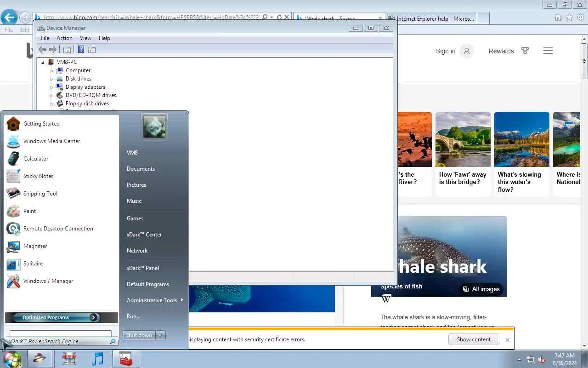Click the user account picture

pyautogui.click(x=154, y=126)
